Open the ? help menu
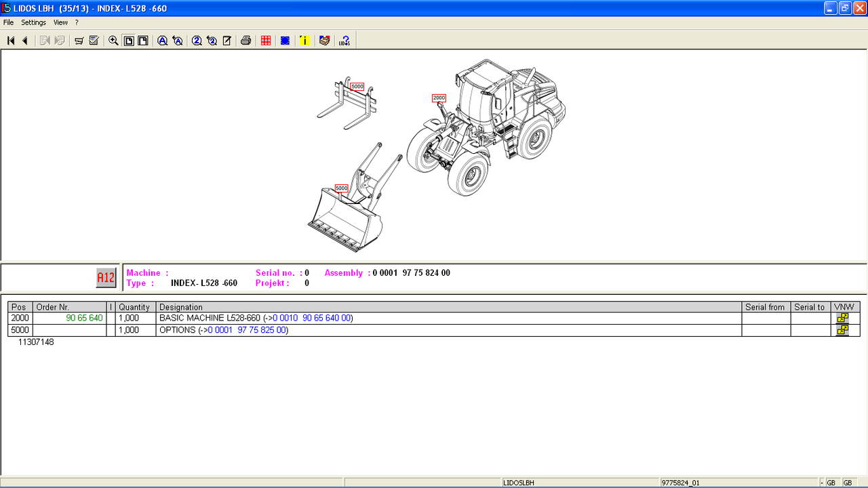This screenshot has width=868, height=488. (77, 22)
